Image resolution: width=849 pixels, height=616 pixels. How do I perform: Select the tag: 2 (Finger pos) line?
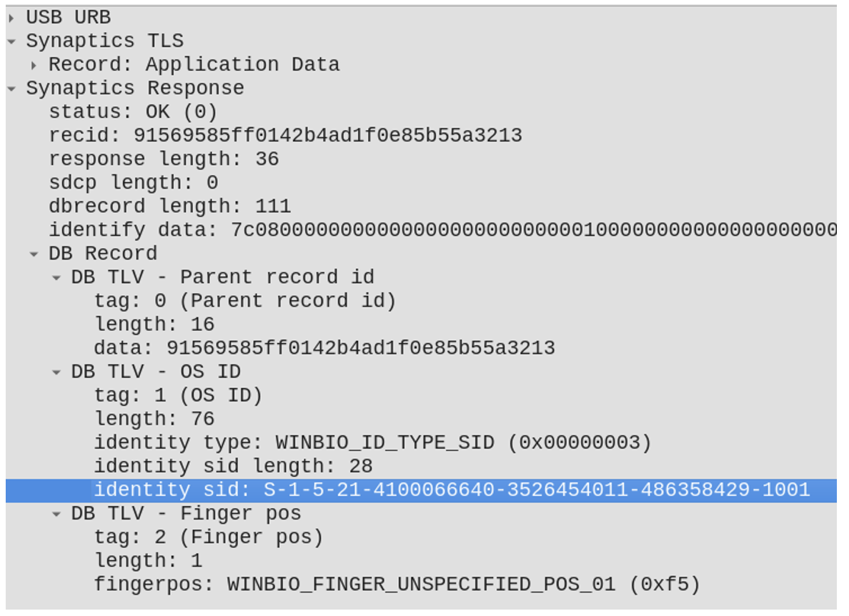pyautogui.click(x=208, y=537)
